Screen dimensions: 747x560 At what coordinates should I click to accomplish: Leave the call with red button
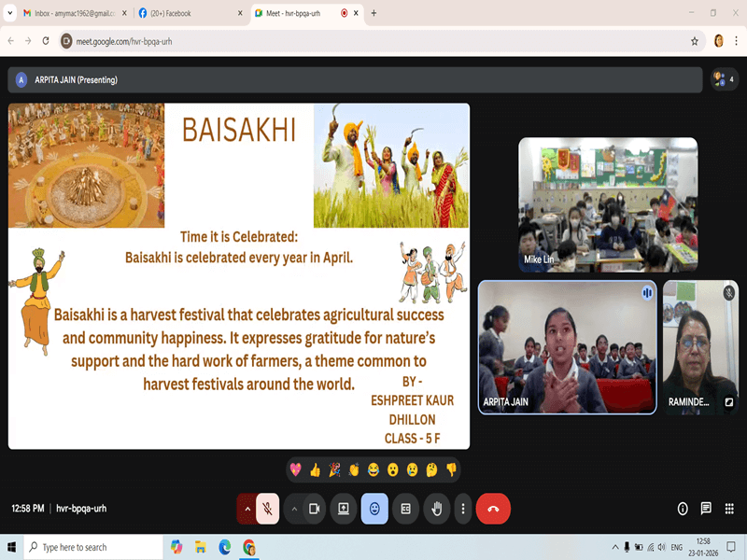[493, 509]
